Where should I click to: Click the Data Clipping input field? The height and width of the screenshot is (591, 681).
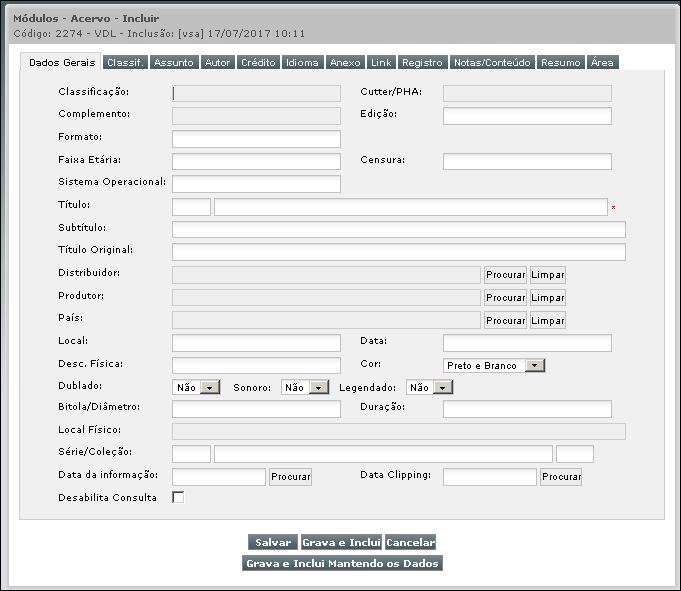click(x=489, y=477)
